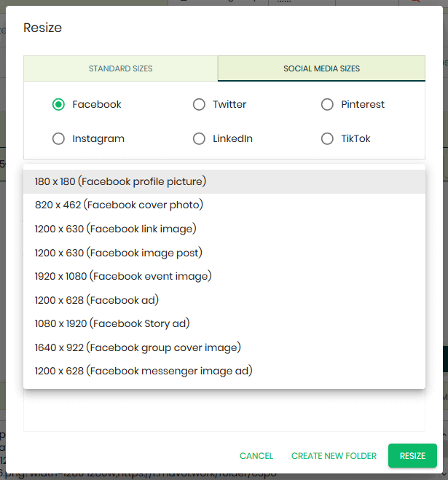The height and width of the screenshot is (480, 448).
Task: Choose the Pinterest radio option
Action: [327, 104]
